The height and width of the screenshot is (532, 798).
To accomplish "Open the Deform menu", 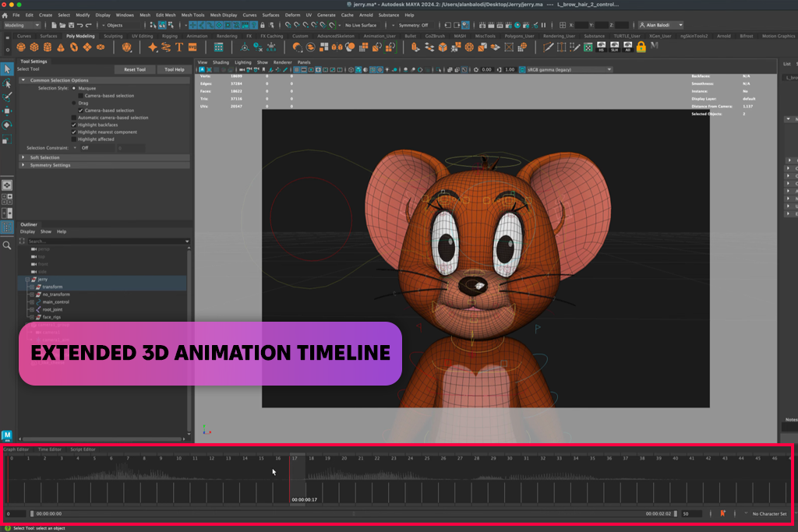I will (293, 16).
